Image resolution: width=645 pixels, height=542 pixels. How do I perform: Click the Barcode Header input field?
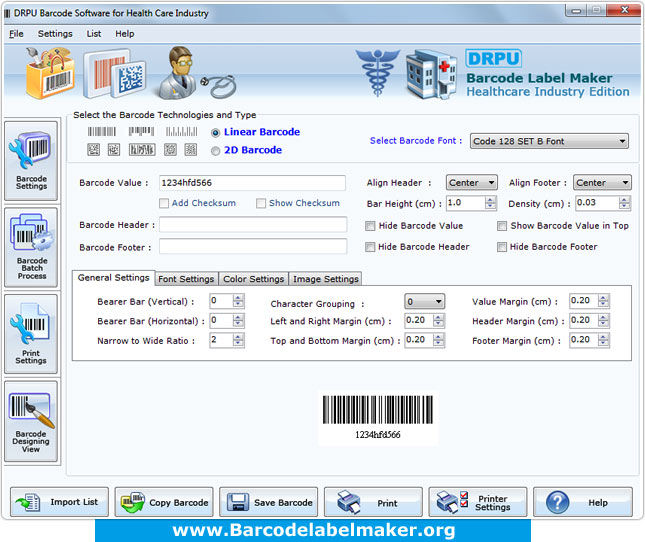253,225
